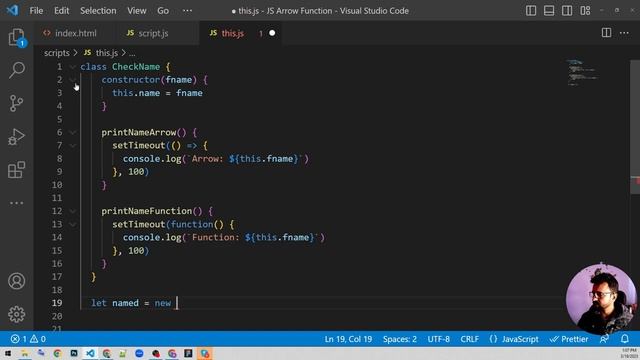Viewport: 640px width, 360px height.
Task: Click the scripts breadcrumb folder
Action: [x=57, y=53]
